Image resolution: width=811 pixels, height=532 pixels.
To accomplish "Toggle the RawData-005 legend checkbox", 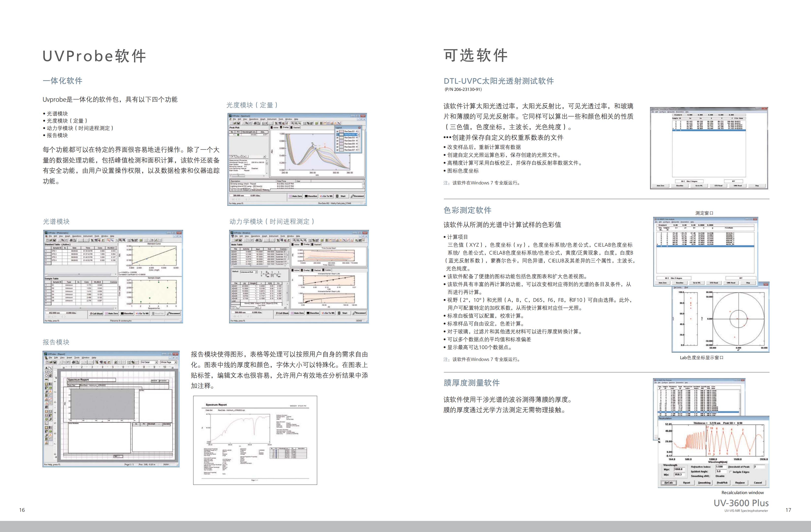I will tap(337, 144).
